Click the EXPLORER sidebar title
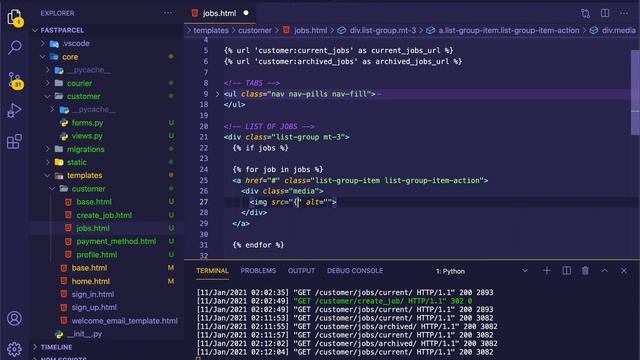640x360 pixels. point(57,13)
